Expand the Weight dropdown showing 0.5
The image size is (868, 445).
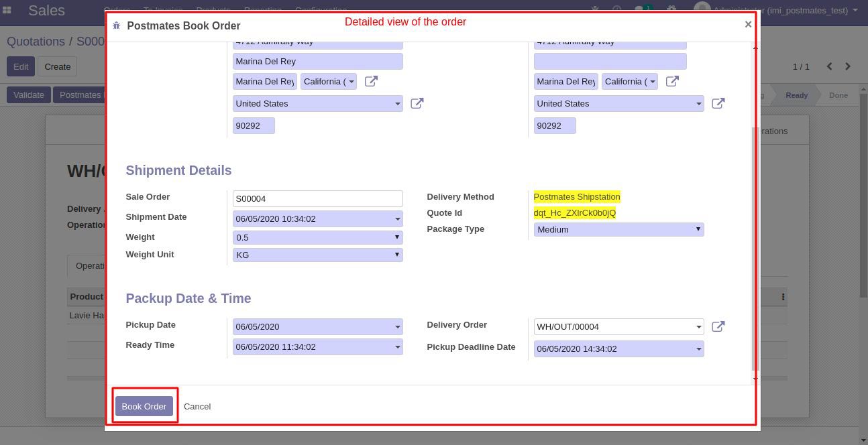click(x=398, y=237)
